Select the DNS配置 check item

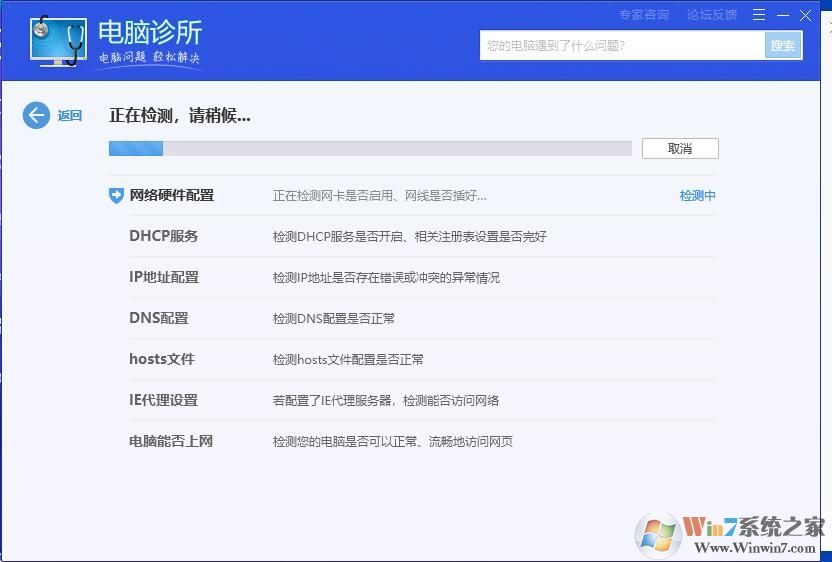(x=159, y=318)
